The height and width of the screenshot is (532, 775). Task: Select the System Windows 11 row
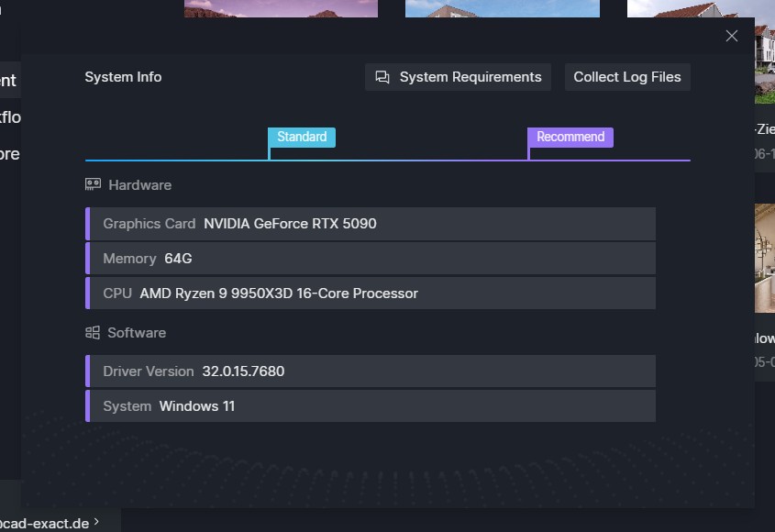click(x=371, y=406)
